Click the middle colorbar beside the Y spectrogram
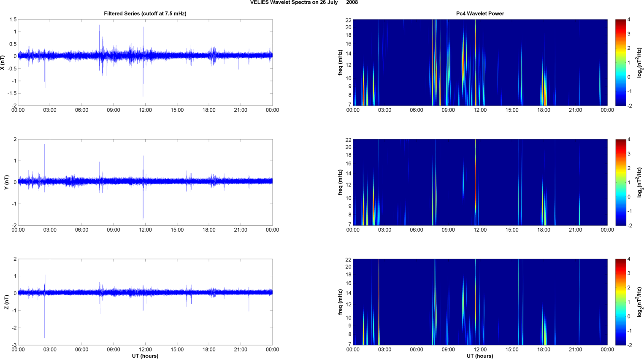 point(620,182)
